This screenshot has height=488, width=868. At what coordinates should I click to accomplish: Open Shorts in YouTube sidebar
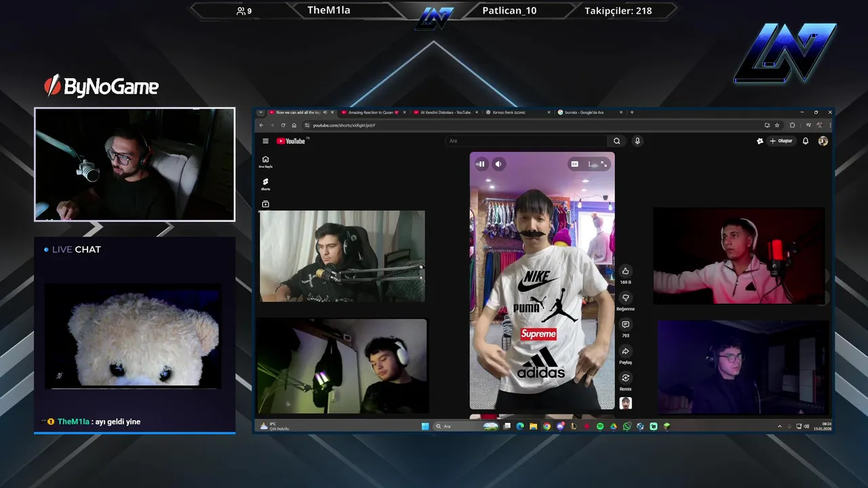265,184
